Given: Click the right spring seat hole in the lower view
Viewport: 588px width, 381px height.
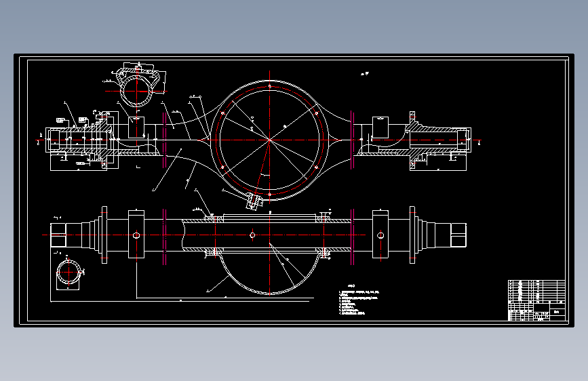Looking at the screenshot, I should 380,235.
